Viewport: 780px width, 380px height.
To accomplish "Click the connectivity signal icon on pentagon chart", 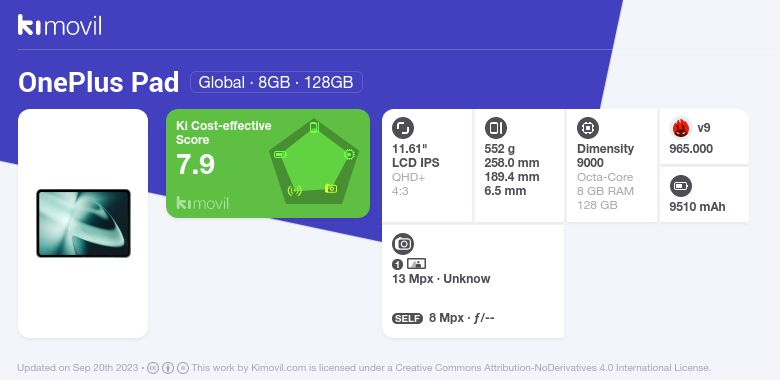I will [x=295, y=190].
